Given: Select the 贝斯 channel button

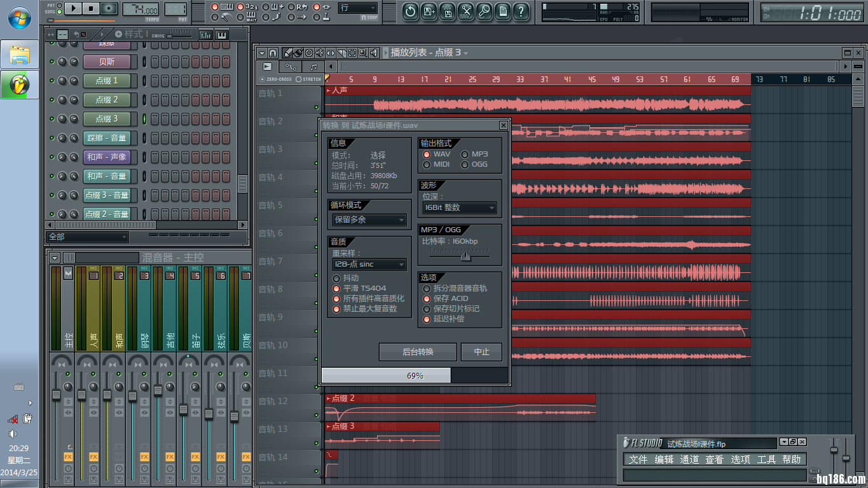Looking at the screenshot, I should (107, 62).
